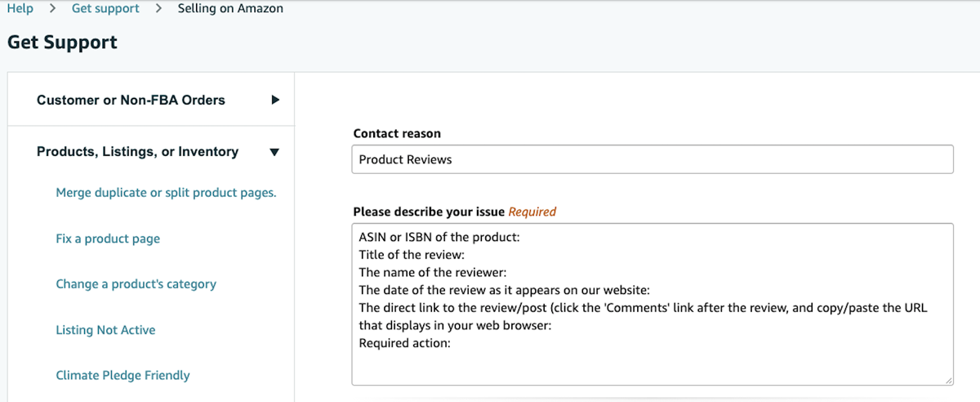Focus the describe your issue text area
The width and height of the screenshot is (980, 402).
653,304
